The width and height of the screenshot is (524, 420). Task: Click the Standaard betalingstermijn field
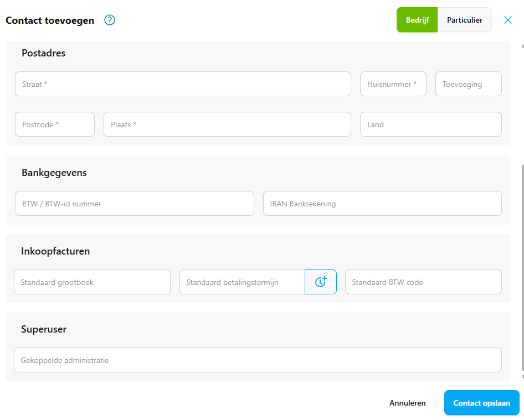coord(242,282)
